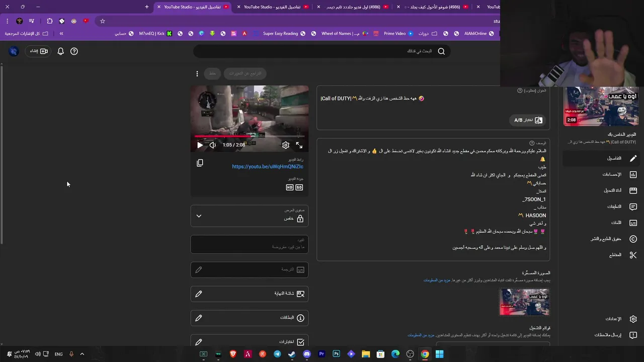The height and width of the screenshot is (362, 644).
Task: Open Steam from the taskbar
Action: 292,354
